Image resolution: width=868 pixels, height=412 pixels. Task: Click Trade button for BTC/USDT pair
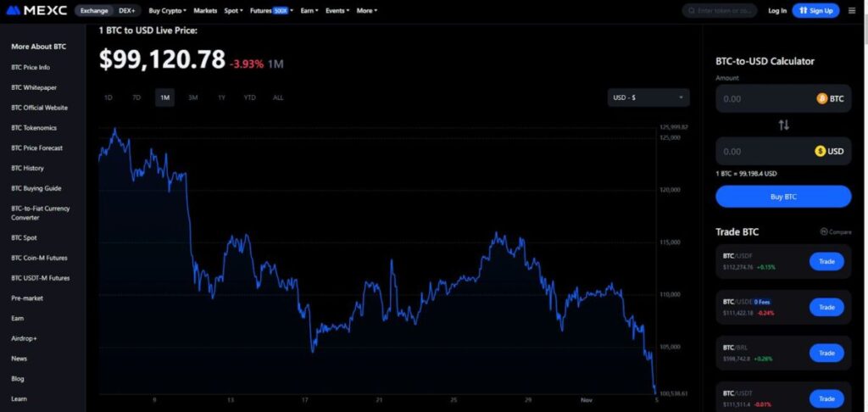tap(826, 398)
